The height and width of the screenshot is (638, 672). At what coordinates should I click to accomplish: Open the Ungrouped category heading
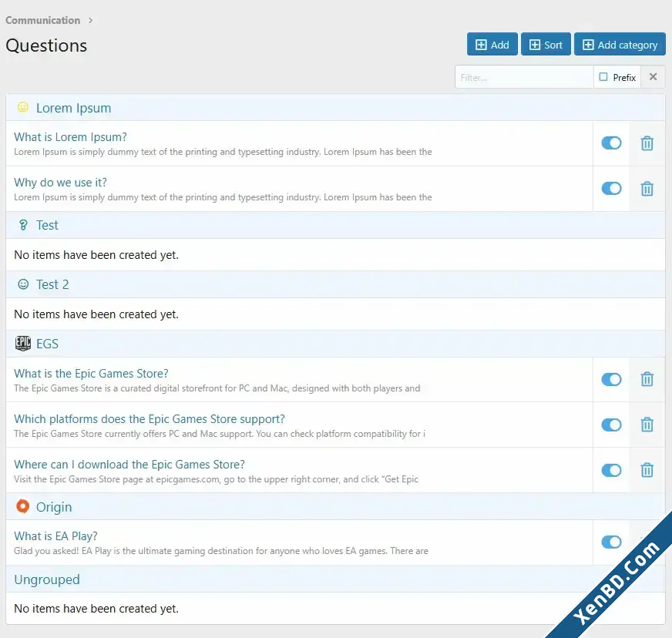point(47,579)
